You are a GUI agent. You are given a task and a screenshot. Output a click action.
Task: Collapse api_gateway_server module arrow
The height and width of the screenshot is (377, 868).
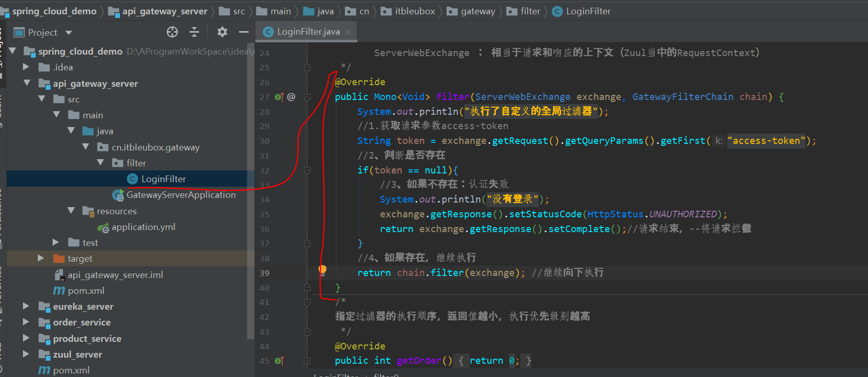pyautogui.click(x=27, y=83)
